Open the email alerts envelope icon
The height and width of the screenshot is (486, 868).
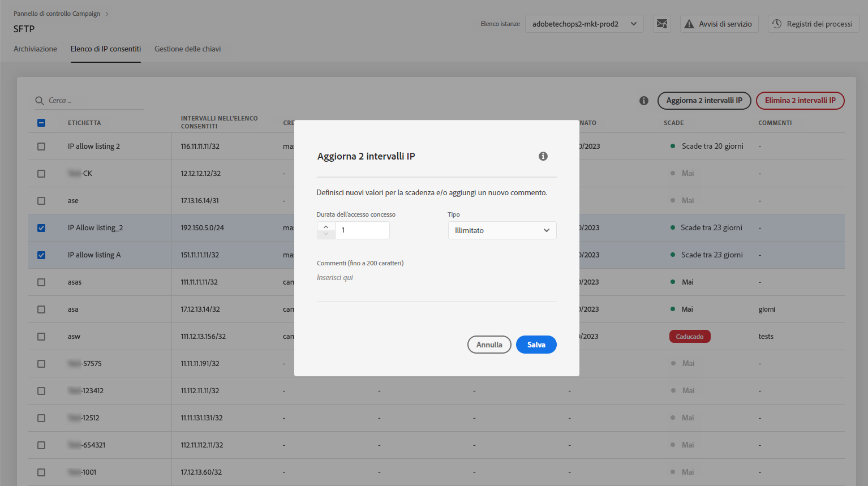coord(661,24)
